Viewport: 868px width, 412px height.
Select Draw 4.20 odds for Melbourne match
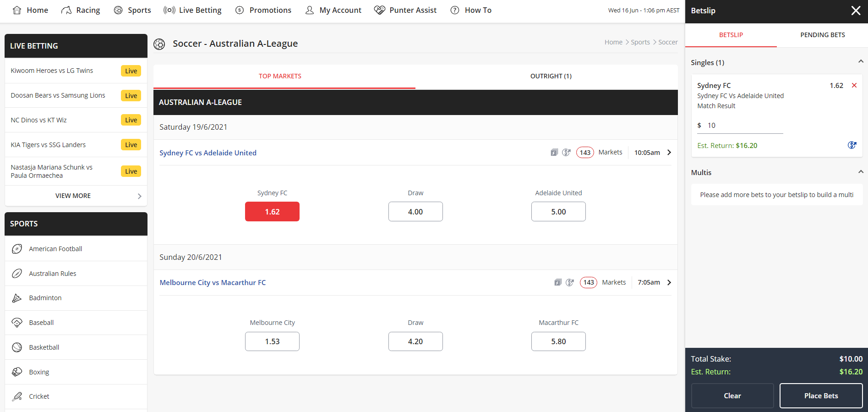(x=415, y=341)
